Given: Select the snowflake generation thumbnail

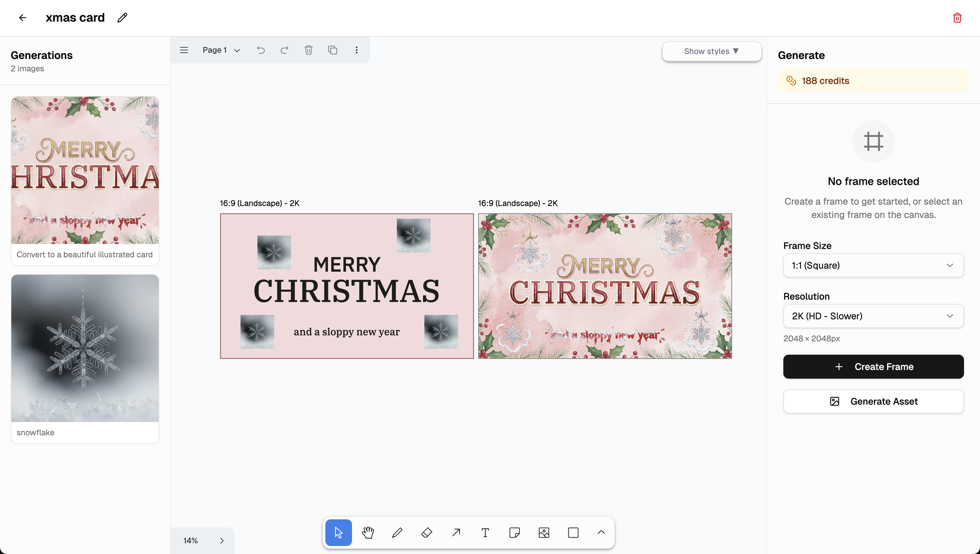Looking at the screenshot, I should pyautogui.click(x=84, y=348).
